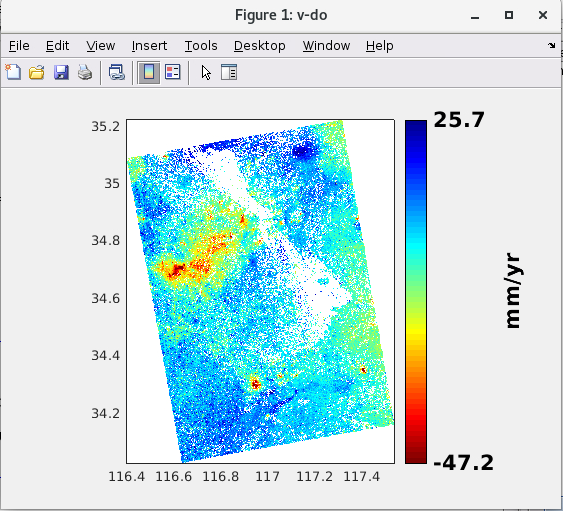Image resolution: width=563 pixels, height=511 pixels.
Task: Click the colorbar maximum label 25.7
Action: click(459, 120)
